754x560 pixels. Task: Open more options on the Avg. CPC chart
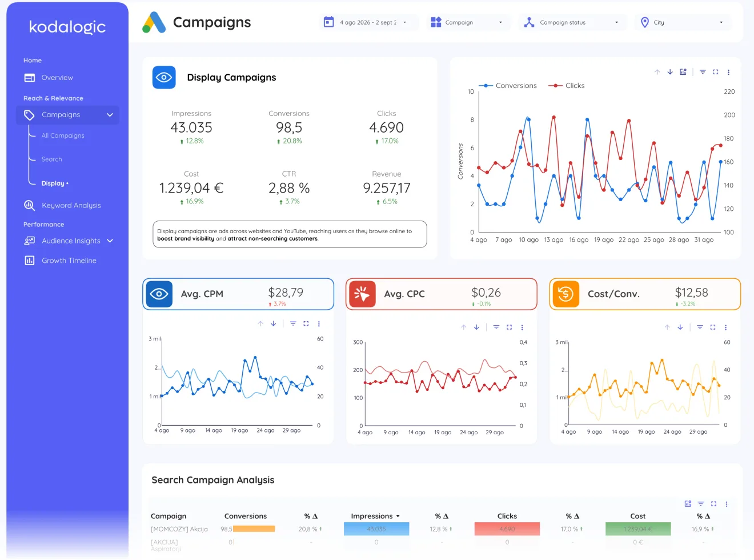522,327
